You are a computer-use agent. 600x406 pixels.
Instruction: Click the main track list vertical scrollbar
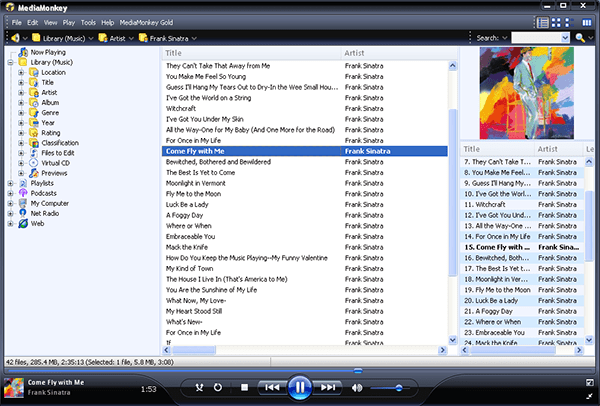(453, 191)
